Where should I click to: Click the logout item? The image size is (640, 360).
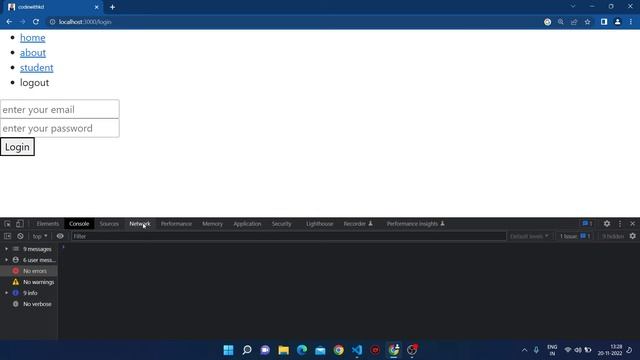point(34,83)
